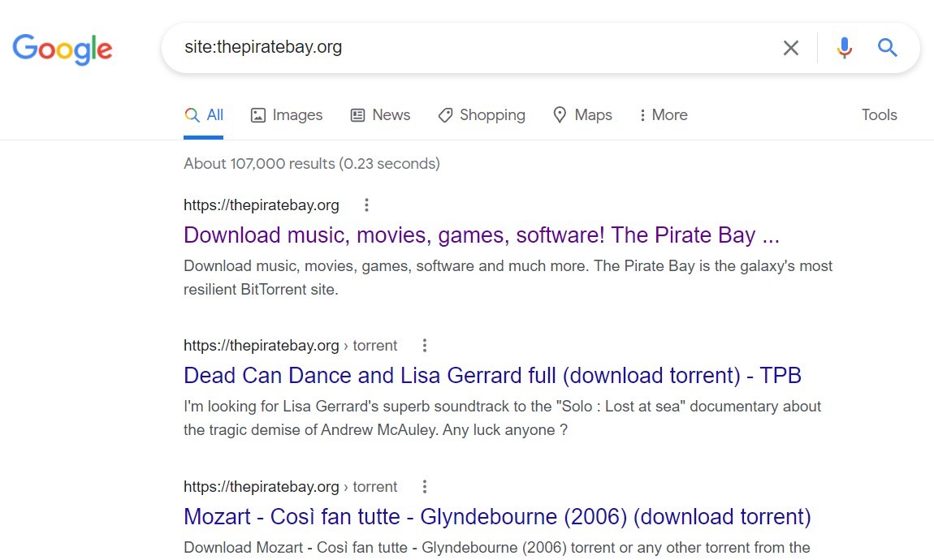Go to the Google home logo
The height and width of the screenshot is (560, 934).
click(63, 49)
